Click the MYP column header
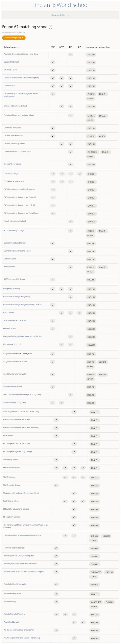The height and width of the screenshot is (644, 121). pos(62,47)
